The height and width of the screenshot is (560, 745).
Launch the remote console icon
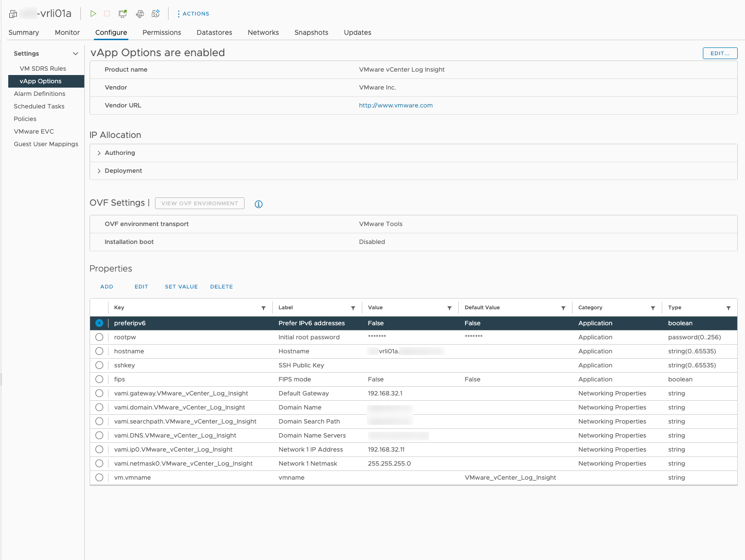[x=123, y=14]
